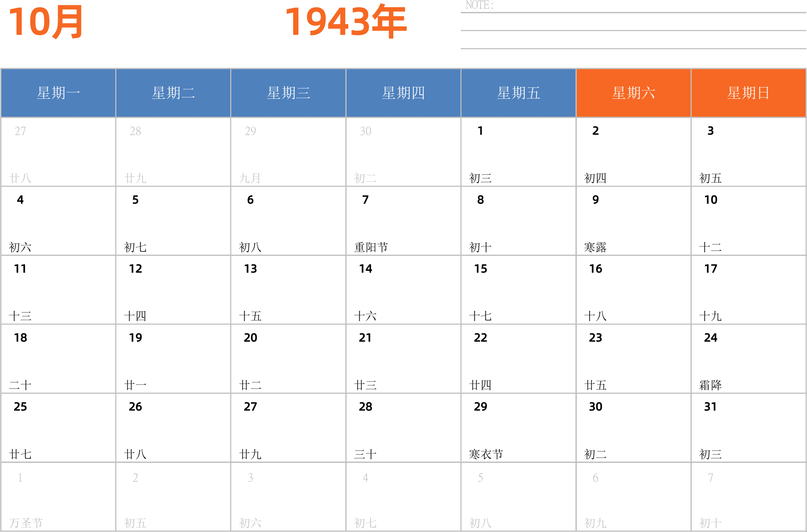Select October 29 寒衣节 cell
Image resolution: width=807 pixels, height=532 pixels.
(518, 428)
